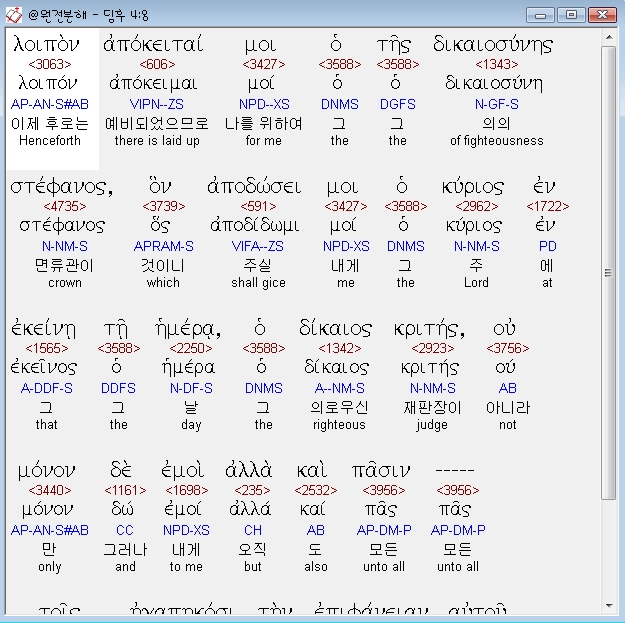The height and width of the screenshot is (623, 625).
Task: Open Strong's number <3739>
Action: [163, 206]
